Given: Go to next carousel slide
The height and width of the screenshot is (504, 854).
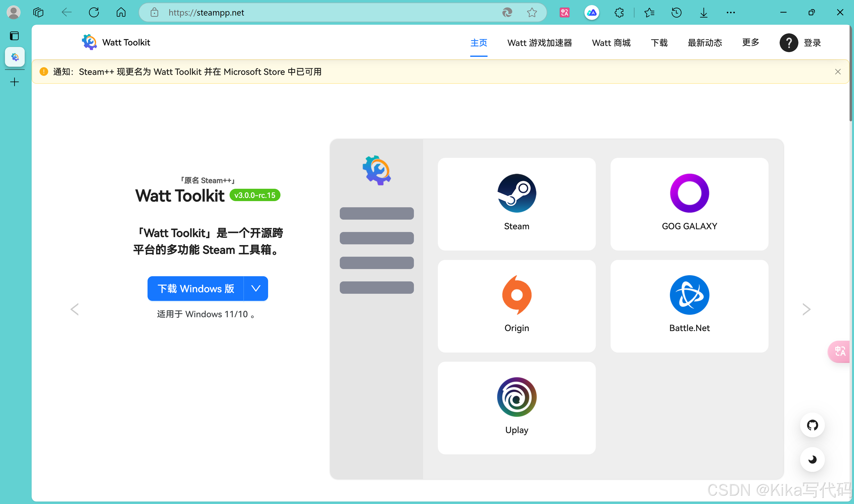Looking at the screenshot, I should pyautogui.click(x=806, y=309).
